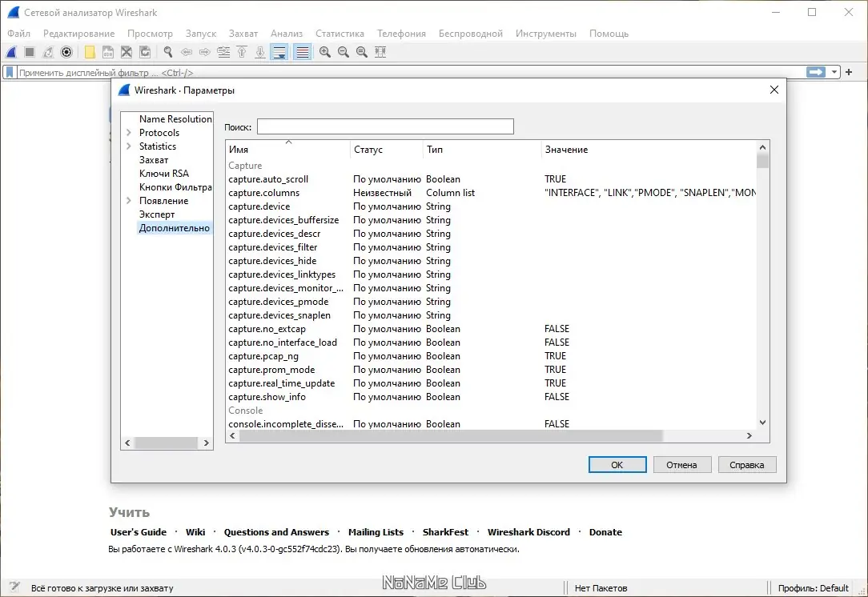Open the Статистика menu

340,34
